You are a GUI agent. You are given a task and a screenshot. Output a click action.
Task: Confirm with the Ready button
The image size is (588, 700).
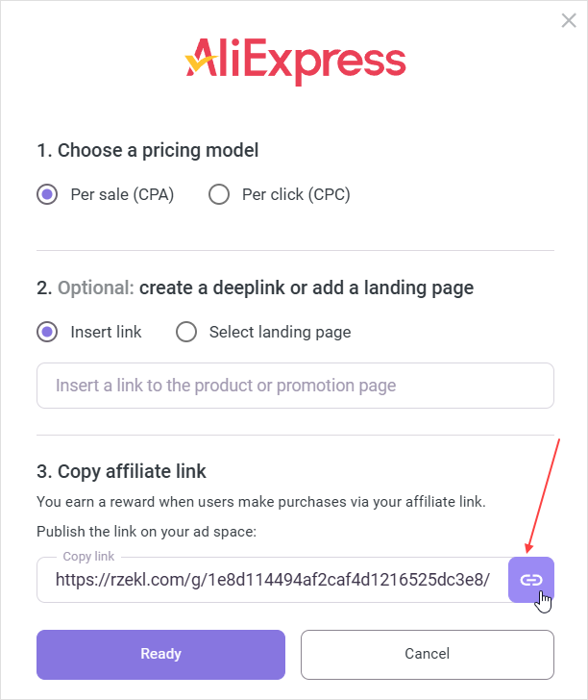point(160,654)
